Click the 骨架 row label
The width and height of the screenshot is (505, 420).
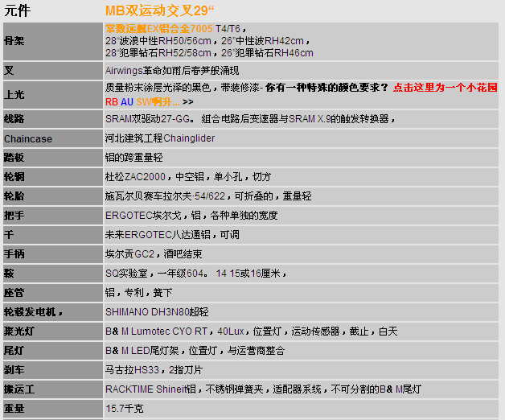(x=14, y=41)
